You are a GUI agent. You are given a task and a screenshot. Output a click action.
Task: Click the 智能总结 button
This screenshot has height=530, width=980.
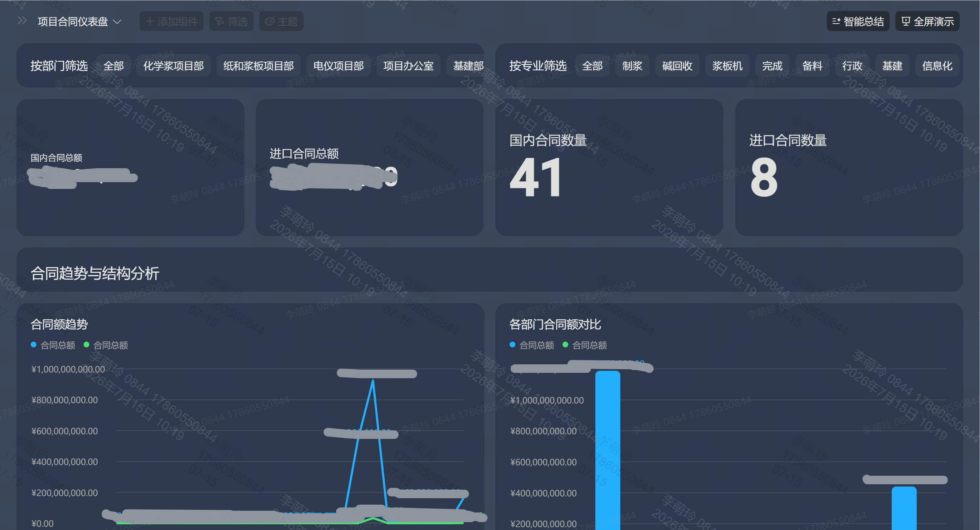(x=858, y=21)
